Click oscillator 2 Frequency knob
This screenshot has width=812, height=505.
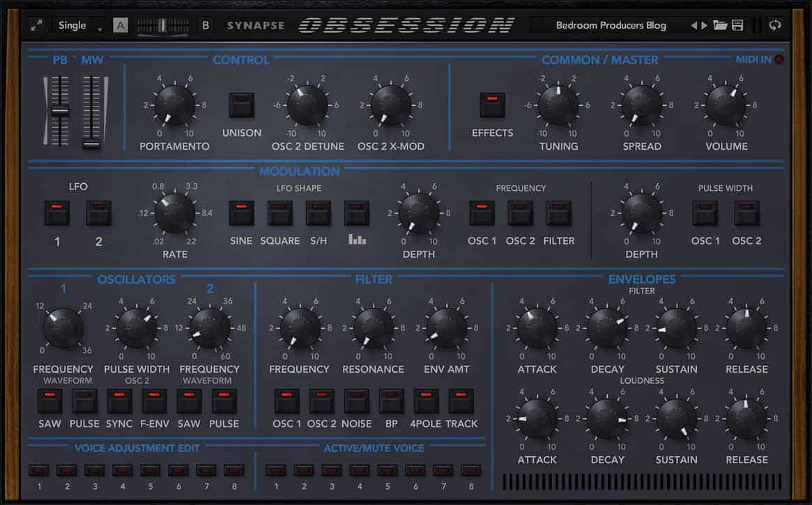coord(210,328)
